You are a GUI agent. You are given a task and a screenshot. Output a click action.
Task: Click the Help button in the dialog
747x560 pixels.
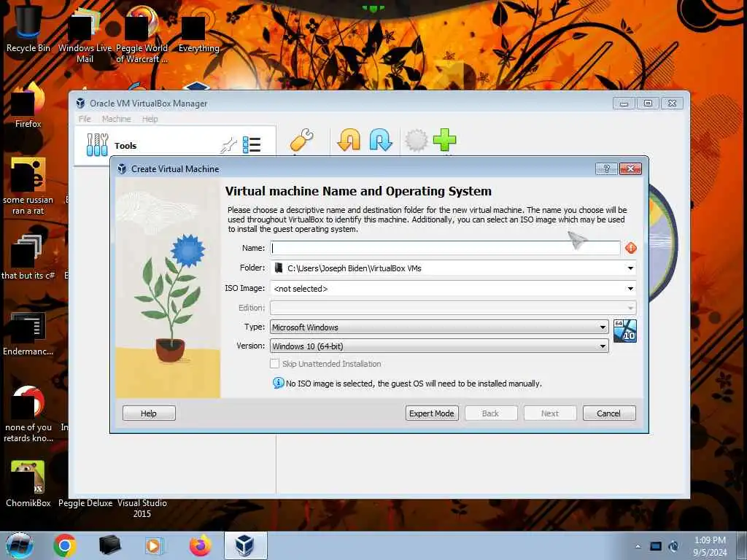click(149, 413)
